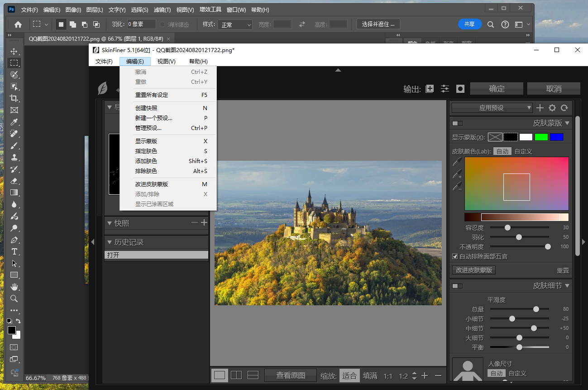The width and height of the screenshot is (588, 390).
Task: Select the Eraser tool in Photoshop
Action: [x=14, y=181]
